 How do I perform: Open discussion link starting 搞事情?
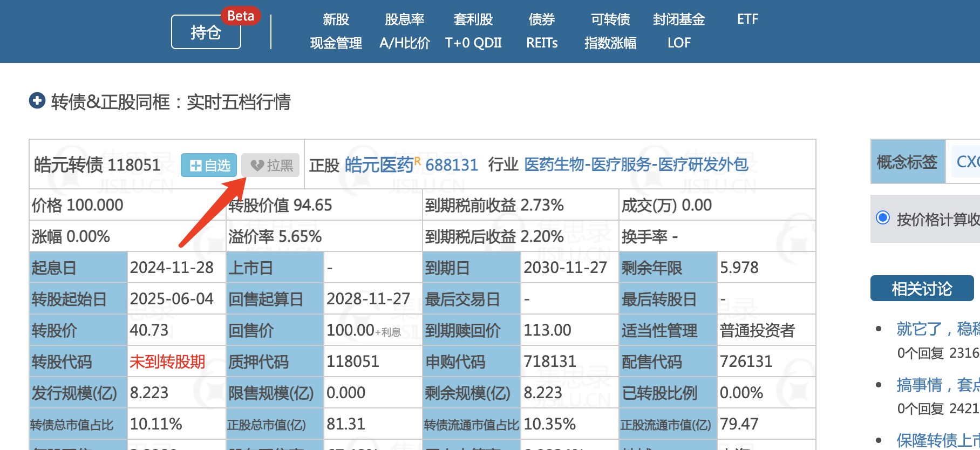pos(938,385)
